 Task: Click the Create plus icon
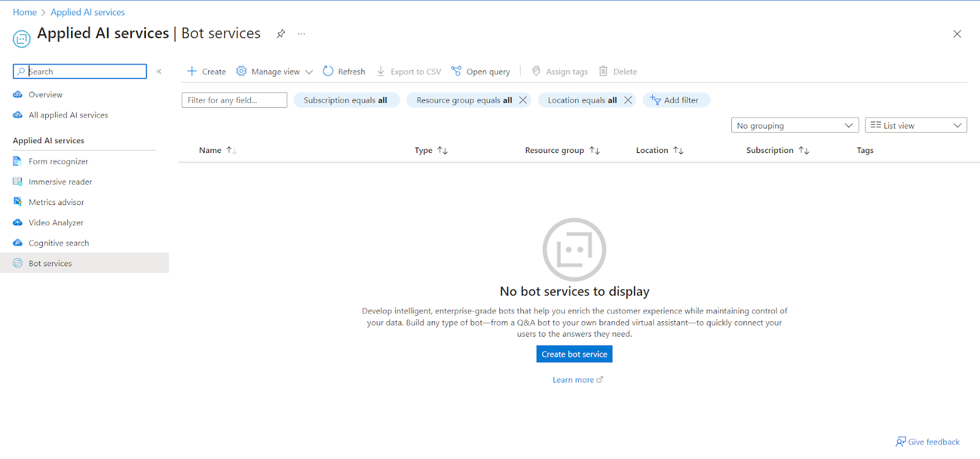[x=192, y=71]
